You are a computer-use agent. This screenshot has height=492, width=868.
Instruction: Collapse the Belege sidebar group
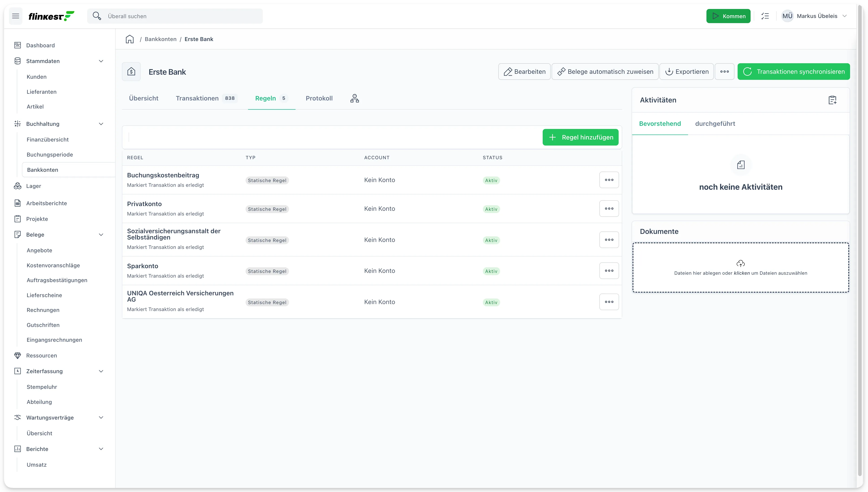[101, 235]
